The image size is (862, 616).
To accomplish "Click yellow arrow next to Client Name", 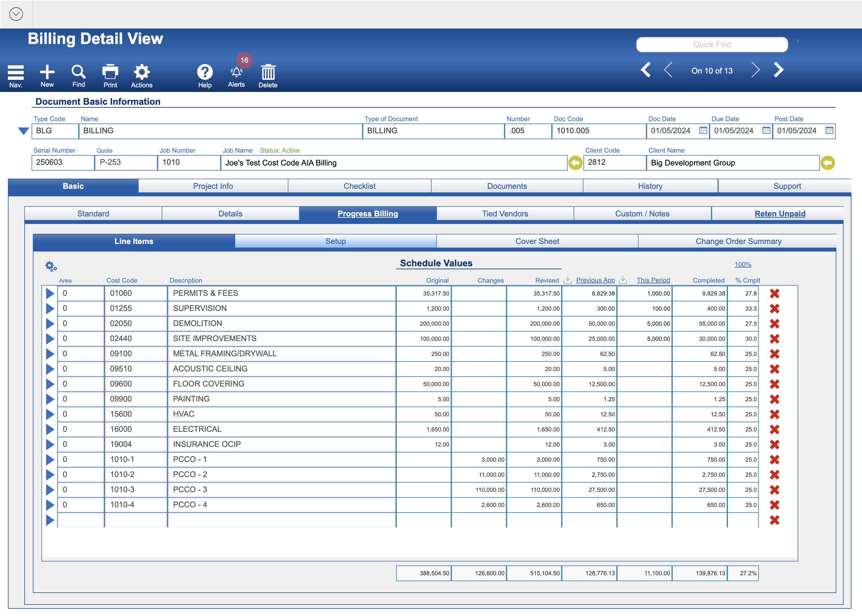I will point(828,163).
